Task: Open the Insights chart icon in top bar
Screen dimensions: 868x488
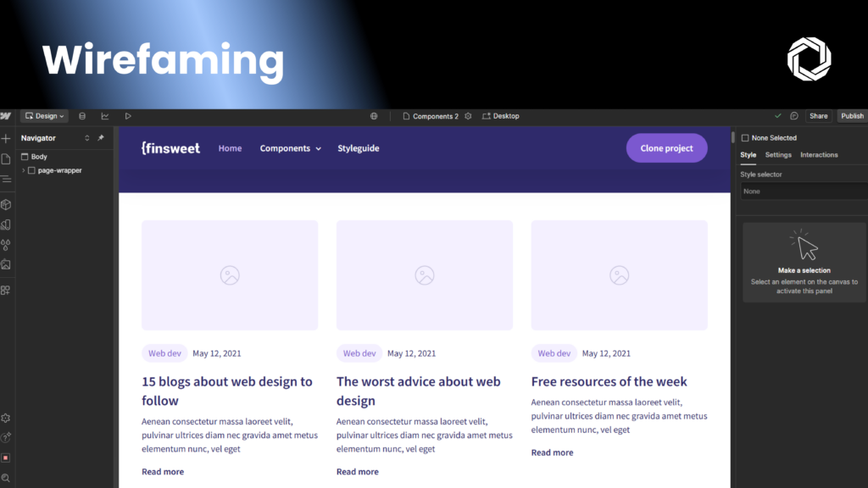Action: pos(104,116)
